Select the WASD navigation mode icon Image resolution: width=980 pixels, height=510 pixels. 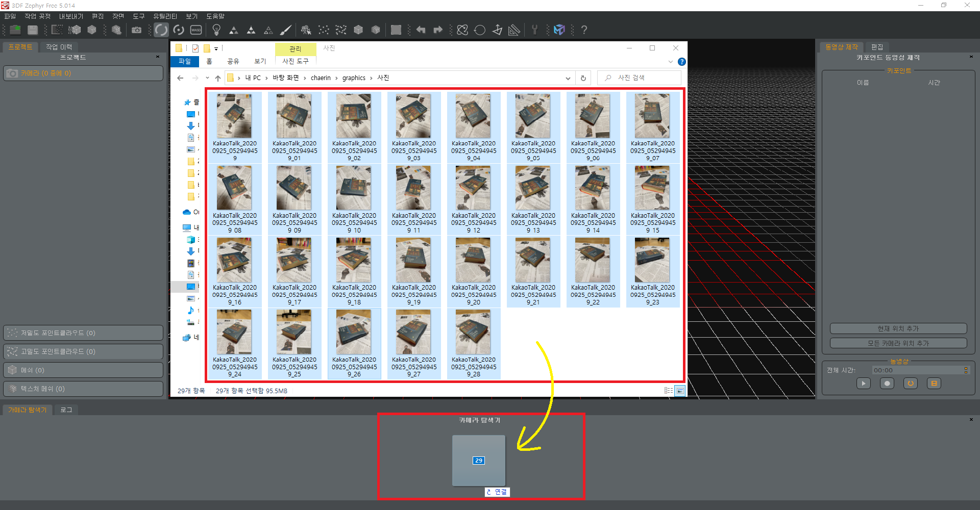click(196, 30)
